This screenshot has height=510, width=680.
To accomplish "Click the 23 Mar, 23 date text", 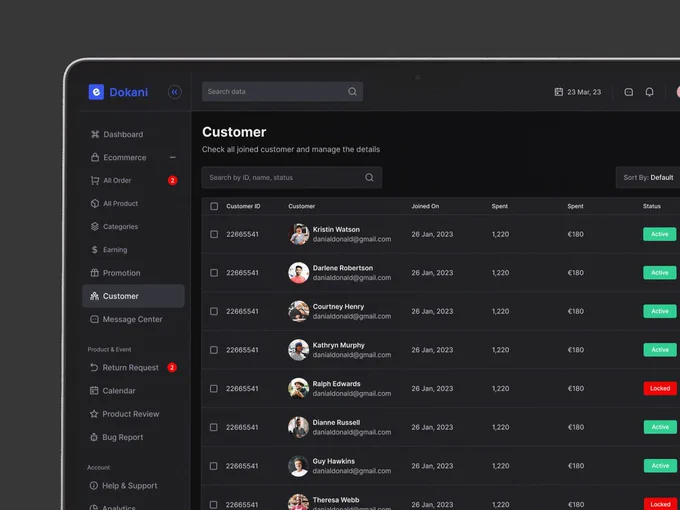I will point(584,92).
